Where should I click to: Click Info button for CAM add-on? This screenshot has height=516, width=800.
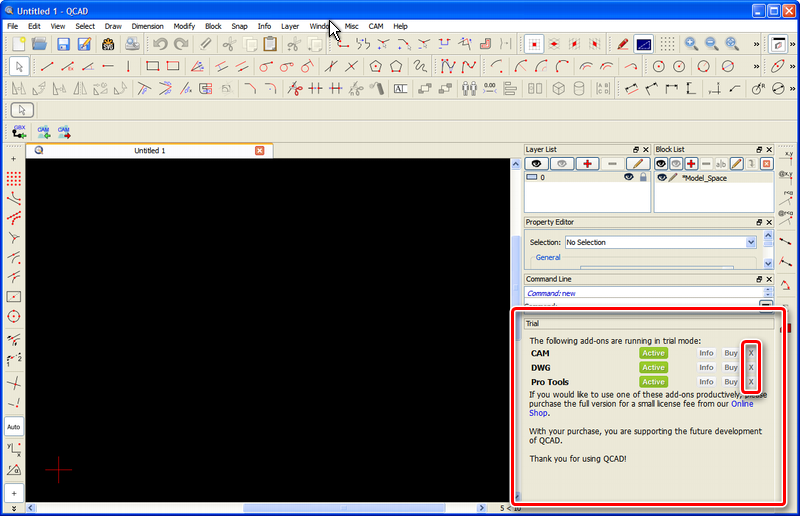click(706, 353)
